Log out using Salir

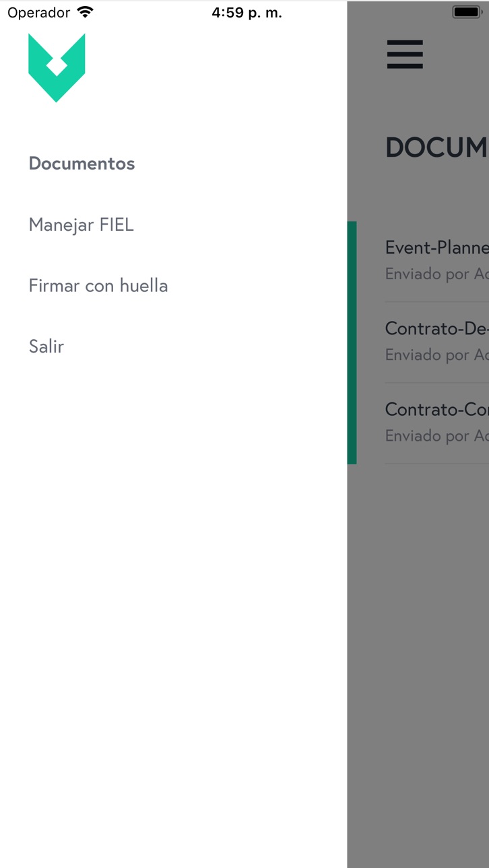46,347
